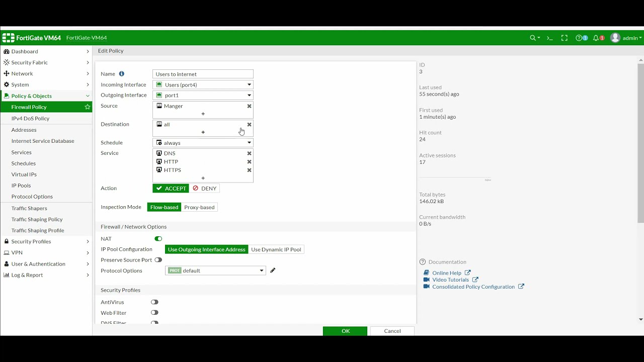This screenshot has height=362, width=644.
Task: Open Video Tutorials link
Action: 450,280
